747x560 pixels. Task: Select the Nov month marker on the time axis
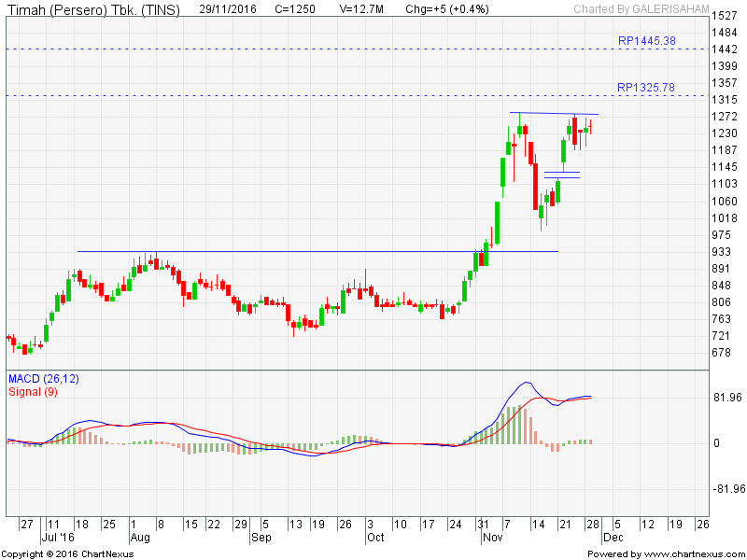coord(492,539)
